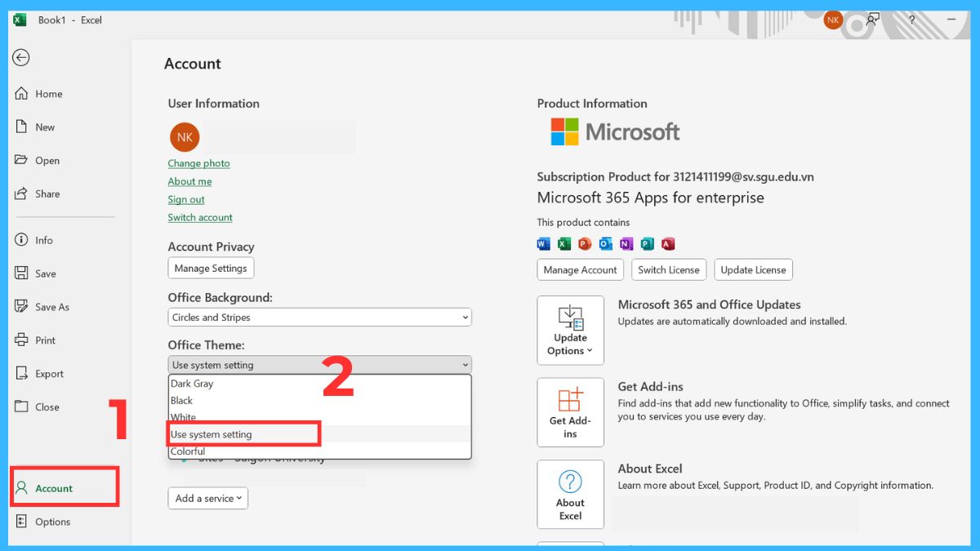The image size is (980, 551).
Task: Select the Account entry in sidebar
Action: pos(65,487)
